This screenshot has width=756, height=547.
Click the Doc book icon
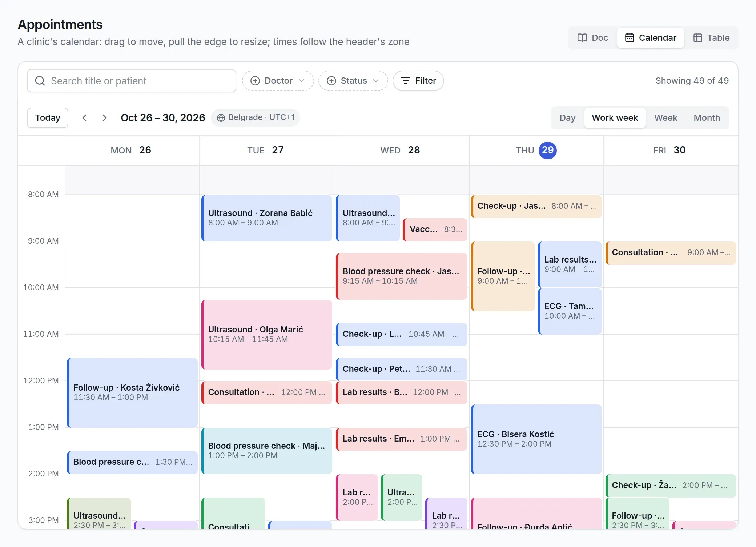click(x=582, y=38)
